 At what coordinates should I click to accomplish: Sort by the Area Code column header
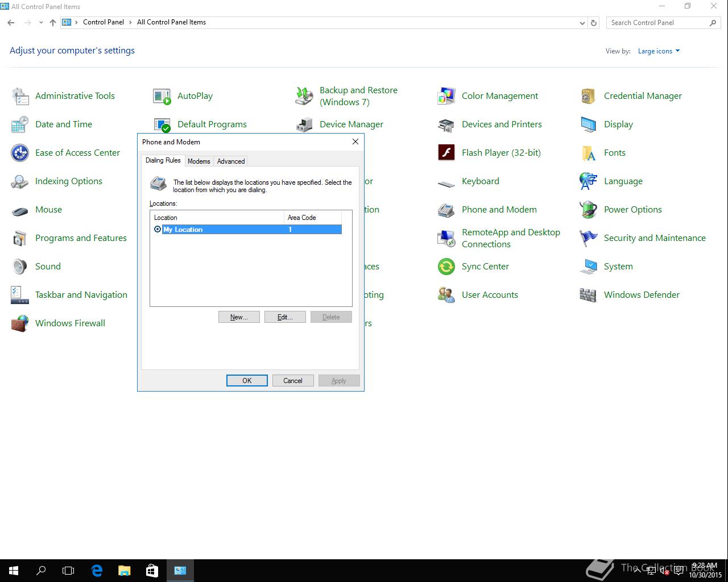(x=312, y=218)
